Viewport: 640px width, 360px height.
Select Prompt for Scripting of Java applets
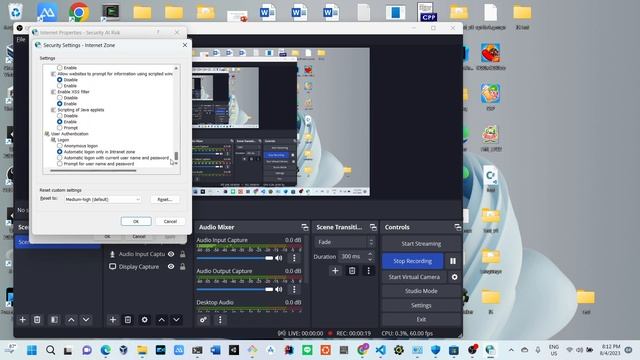[60, 128]
